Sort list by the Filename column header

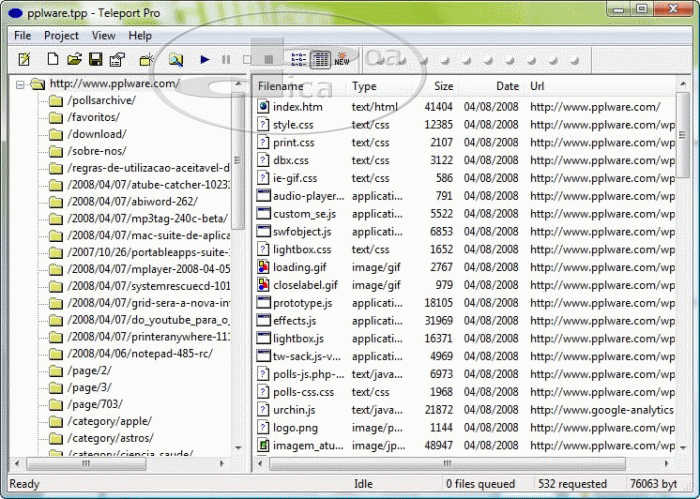[x=281, y=86]
